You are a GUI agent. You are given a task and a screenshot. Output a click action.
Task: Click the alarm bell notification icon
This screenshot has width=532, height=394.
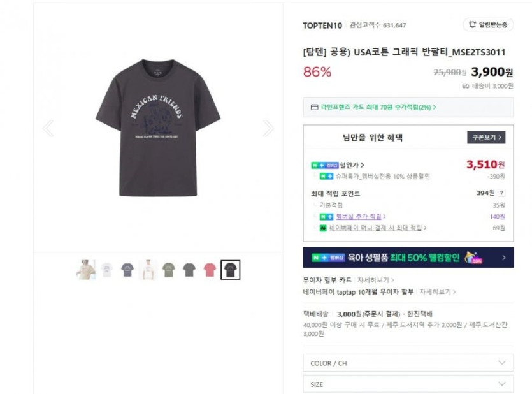pos(472,25)
